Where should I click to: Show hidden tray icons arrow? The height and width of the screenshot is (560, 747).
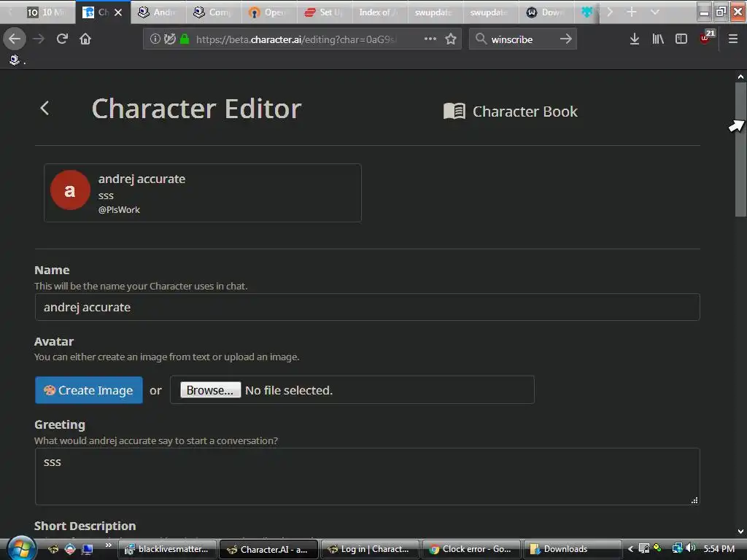[x=630, y=549]
